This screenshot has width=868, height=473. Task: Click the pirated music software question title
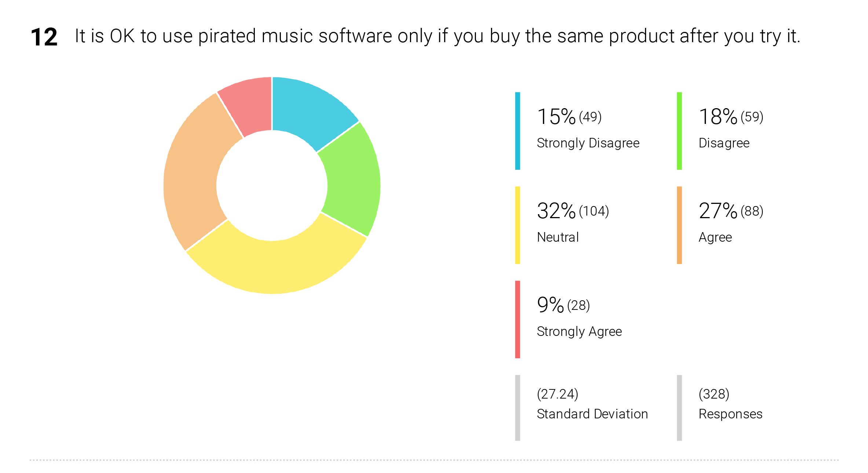tap(437, 36)
